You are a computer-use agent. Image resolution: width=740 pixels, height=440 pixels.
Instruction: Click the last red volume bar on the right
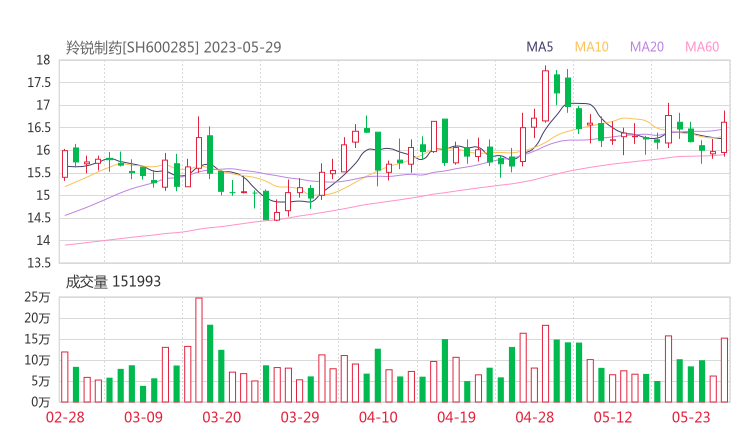pos(724,370)
